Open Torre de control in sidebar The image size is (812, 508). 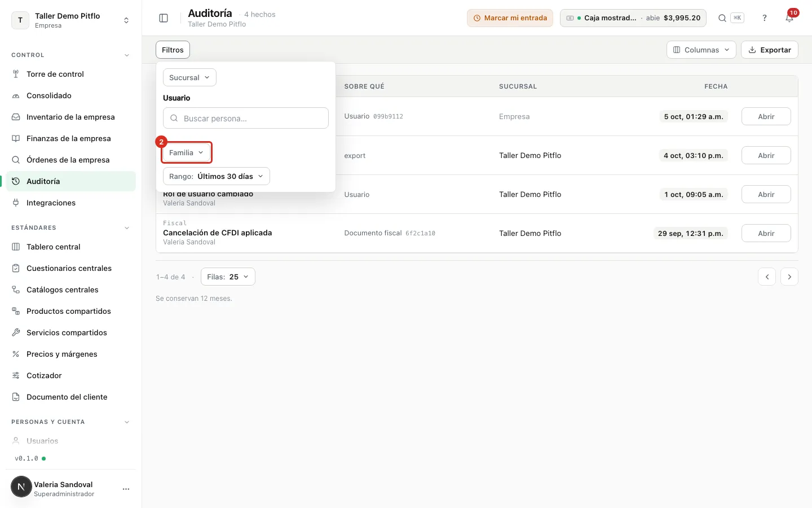71,74
